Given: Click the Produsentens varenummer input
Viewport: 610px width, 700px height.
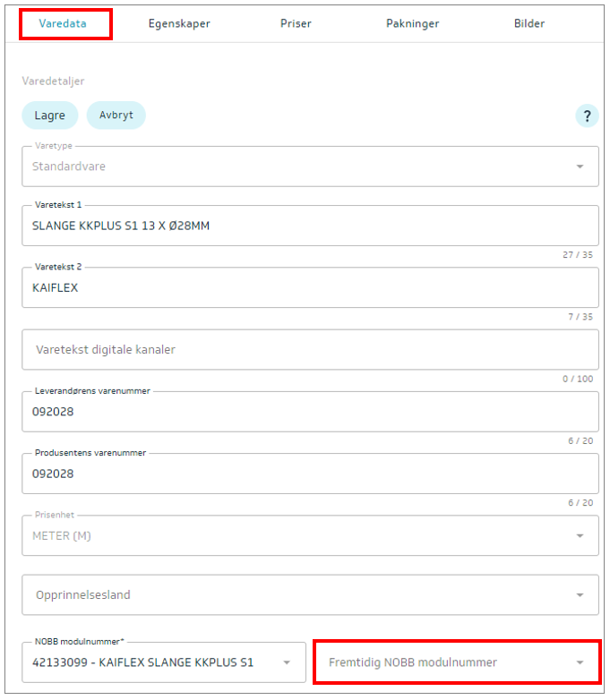Looking at the screenshot, I should (x=310, y=474).
